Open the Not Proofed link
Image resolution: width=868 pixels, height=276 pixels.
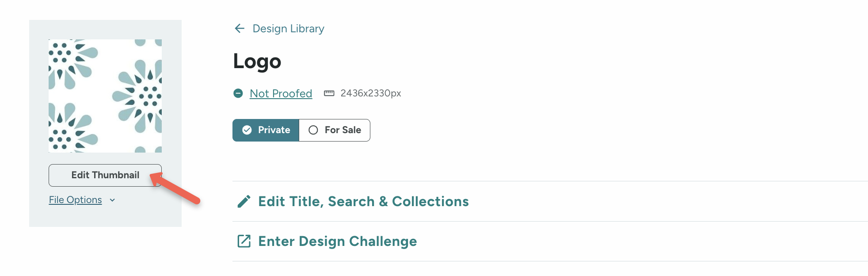pos(281,94)
